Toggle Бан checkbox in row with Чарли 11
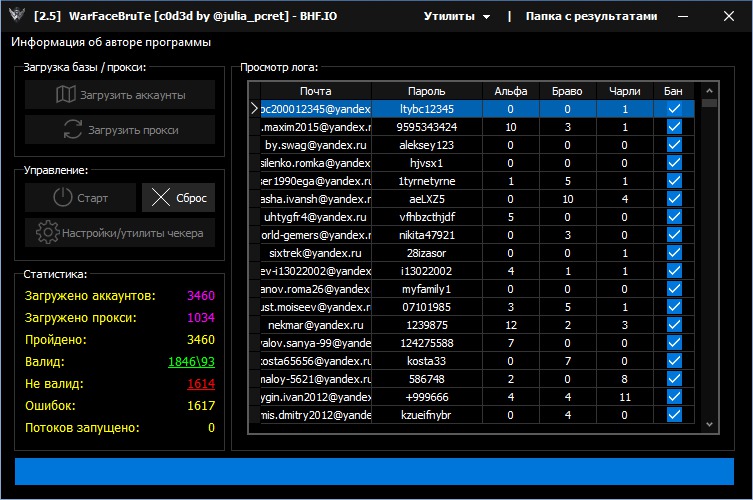The image size is (753, 500). 674,397
